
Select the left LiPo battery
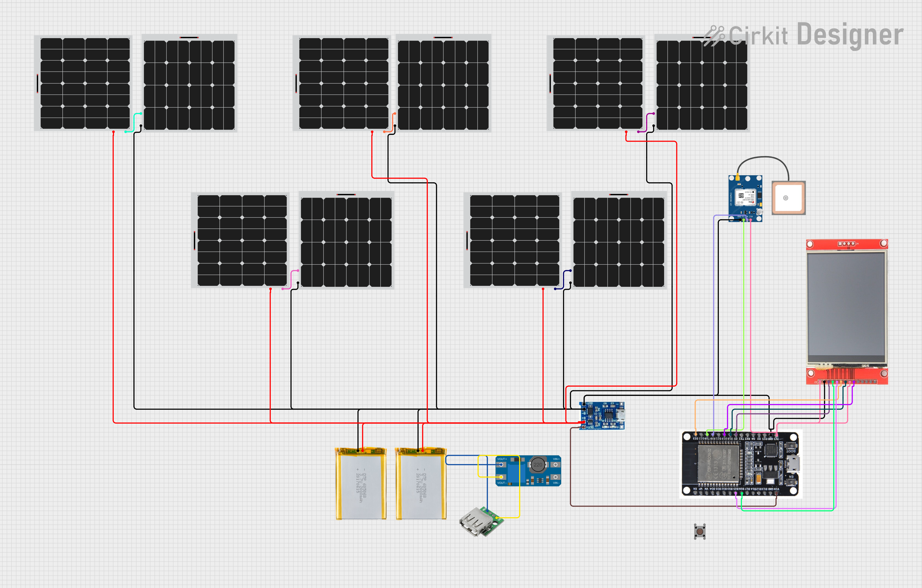coord(361,483)
